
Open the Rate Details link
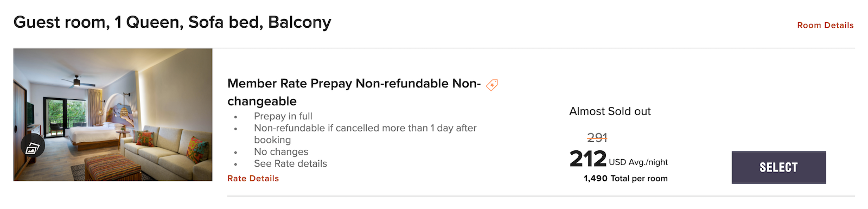click(x=253, y=179)
